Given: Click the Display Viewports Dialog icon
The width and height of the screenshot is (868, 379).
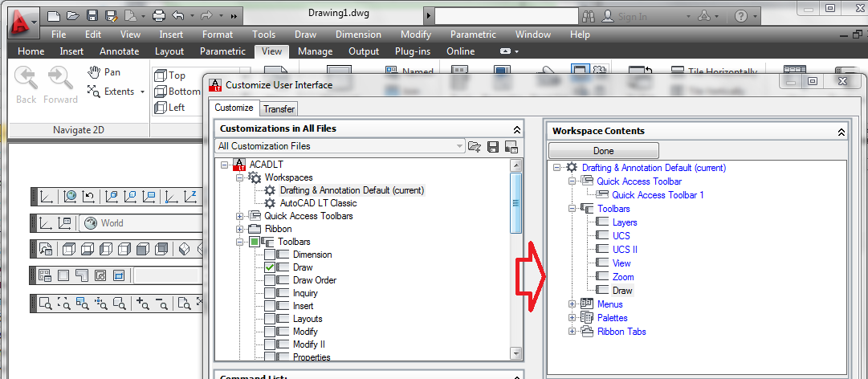Looking at the screenshot, I should [45, 275].
